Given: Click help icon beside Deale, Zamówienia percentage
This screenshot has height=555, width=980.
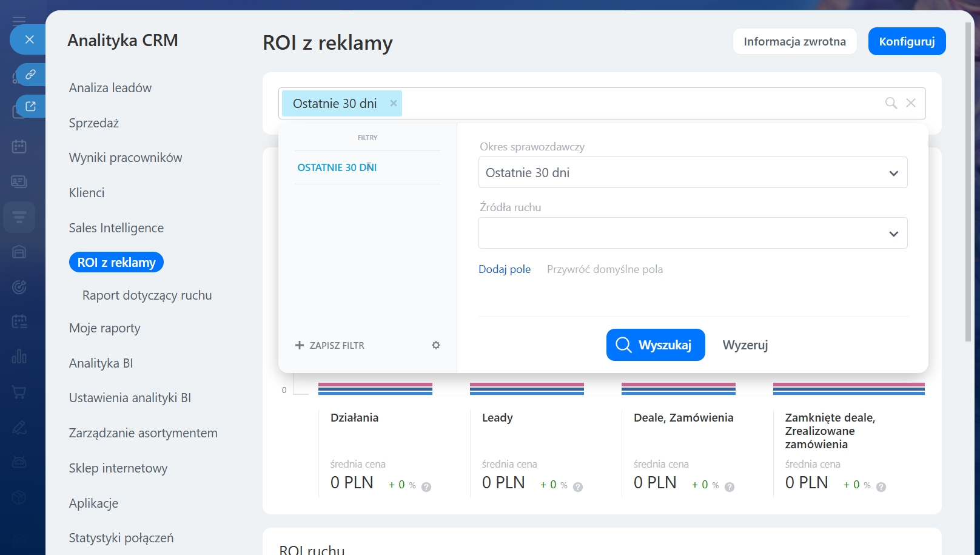Looking at the screenshot, I should tap(730, 486).
